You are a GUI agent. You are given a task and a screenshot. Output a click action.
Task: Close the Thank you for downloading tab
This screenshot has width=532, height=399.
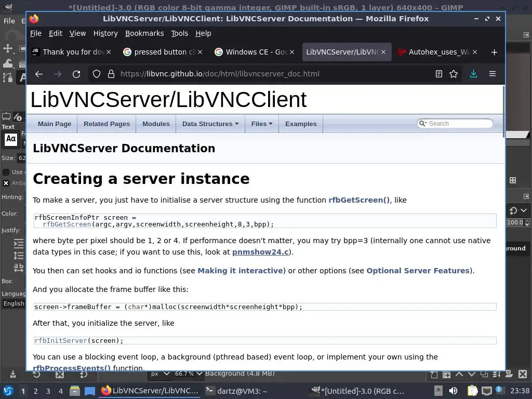pyautogui.click(x=109, y=52)
